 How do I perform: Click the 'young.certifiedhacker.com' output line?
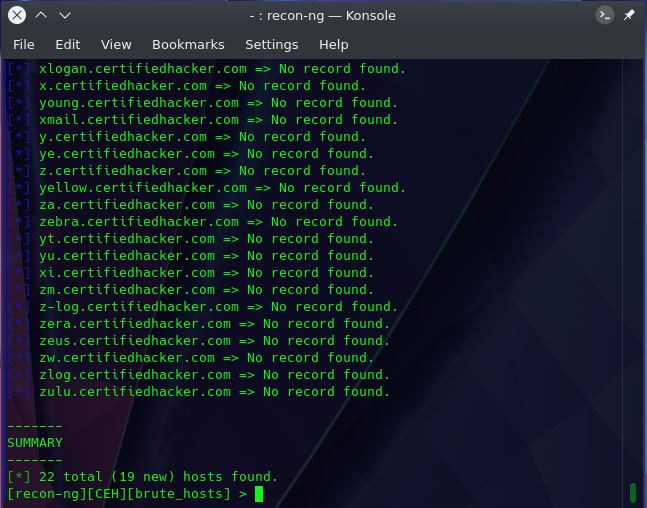point(203,102)
